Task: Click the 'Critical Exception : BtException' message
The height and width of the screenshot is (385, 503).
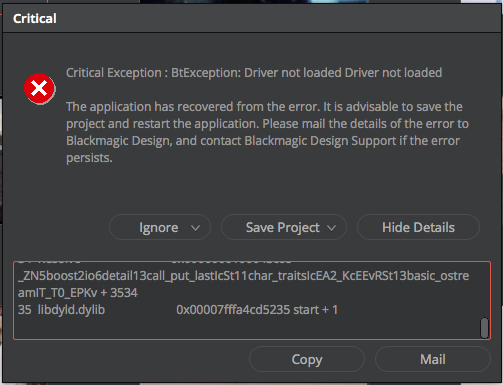Action: pyautogui.click(x=254, y=73)
